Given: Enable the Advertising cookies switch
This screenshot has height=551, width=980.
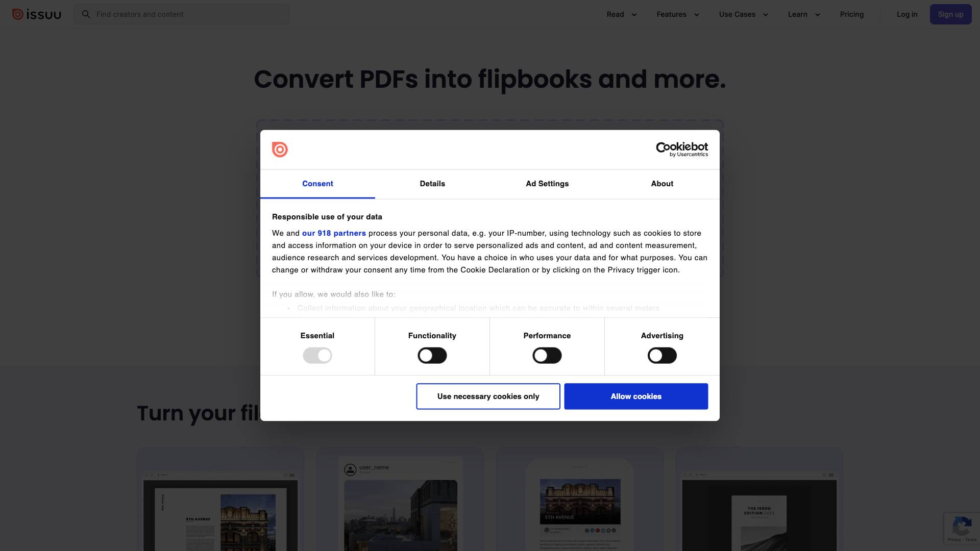Looking at the screenshot, I should coord(662,356).
